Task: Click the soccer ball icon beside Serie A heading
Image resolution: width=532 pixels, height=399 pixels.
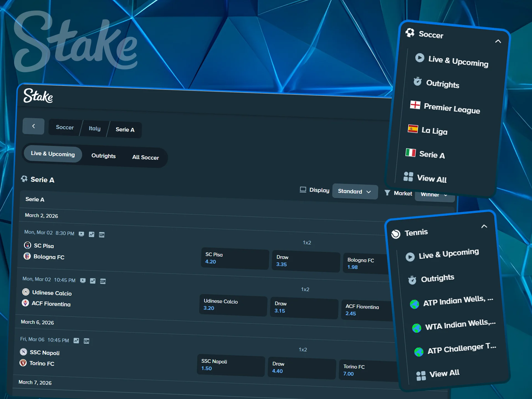Action: point(24,179)
